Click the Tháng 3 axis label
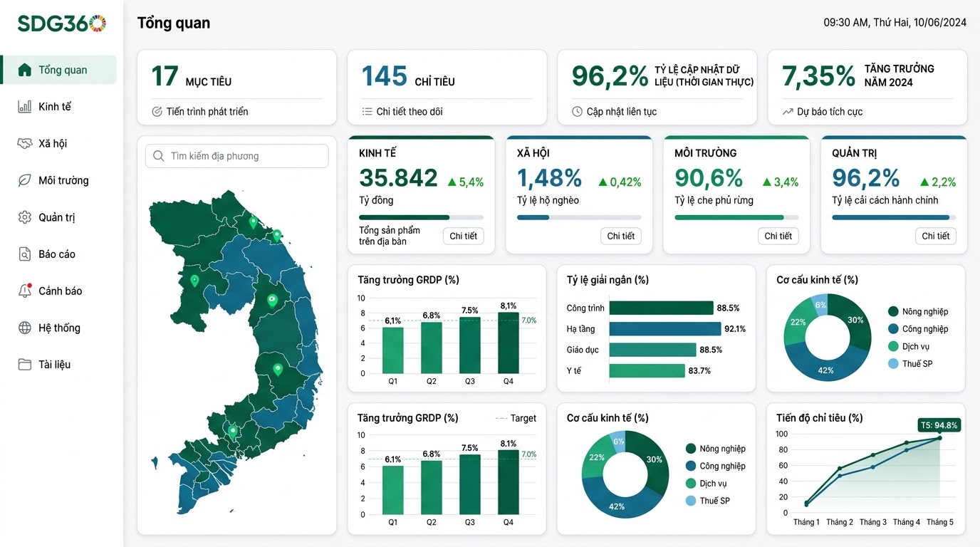This screenshot has width=980, height=547. coord(873,522)
